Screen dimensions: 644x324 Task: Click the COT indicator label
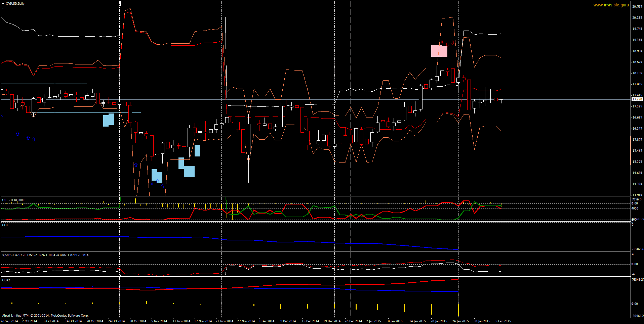click(x=5, y=225)
